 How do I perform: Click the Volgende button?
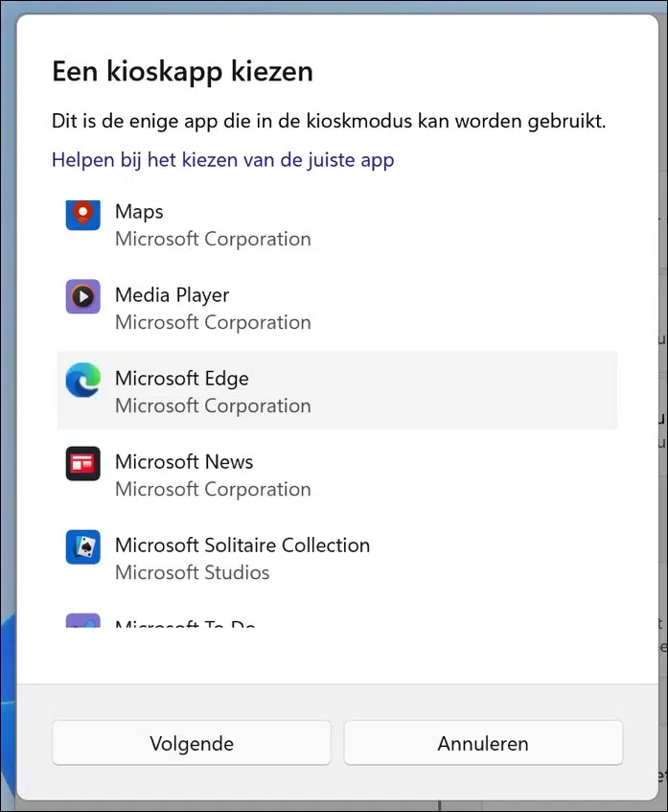[x=192, y=743]
